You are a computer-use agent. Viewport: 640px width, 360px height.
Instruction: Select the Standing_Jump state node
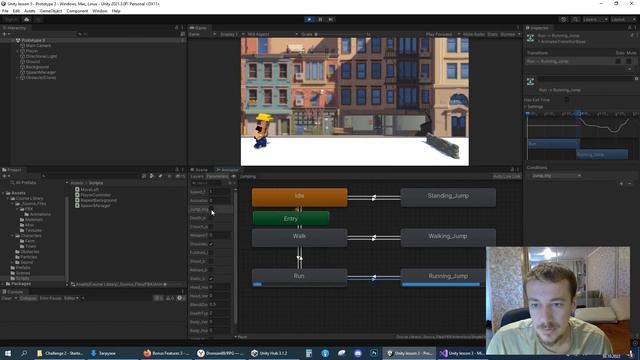(x=448, y=197)
